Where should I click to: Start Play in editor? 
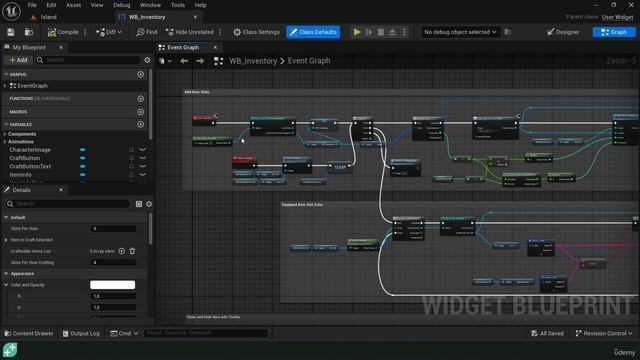[x=357, y=32]
